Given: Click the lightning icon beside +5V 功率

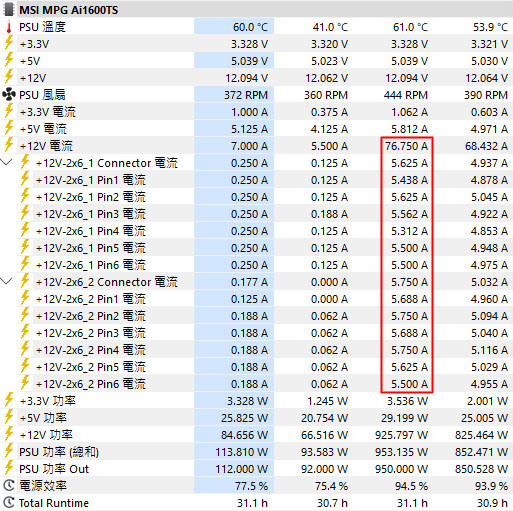Looking at the screenshot, I should [9, 417].
